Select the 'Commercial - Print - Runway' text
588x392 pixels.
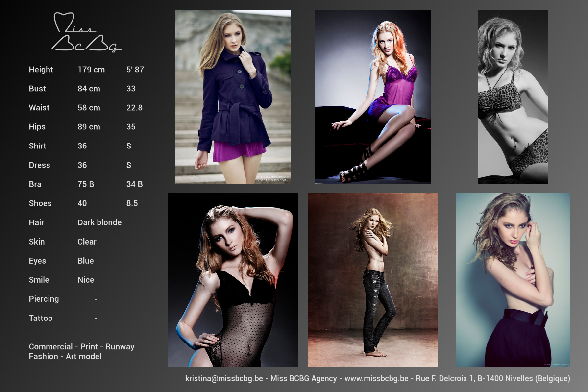(x=82, y=346)
